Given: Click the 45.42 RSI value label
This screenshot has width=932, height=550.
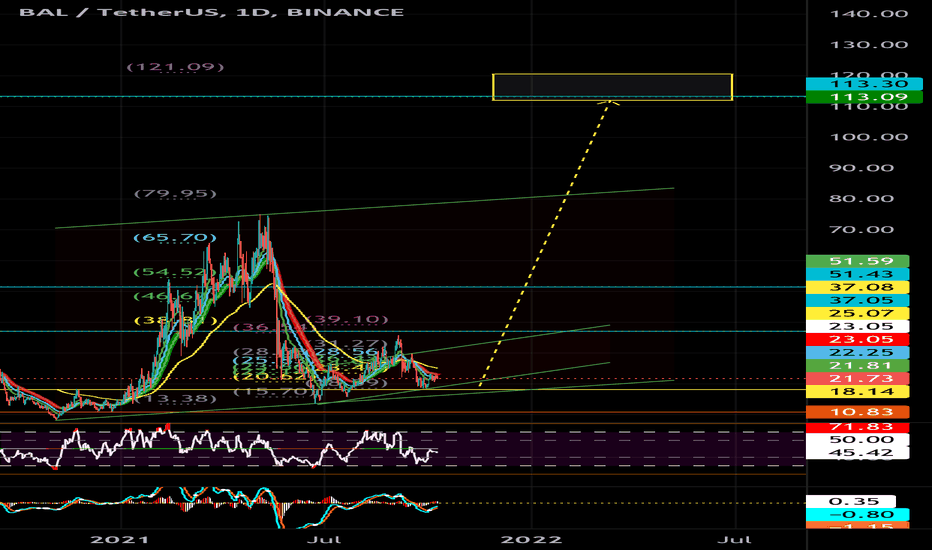Looking at the screenshot, I should pyautogui.click(x=858, y=453).
